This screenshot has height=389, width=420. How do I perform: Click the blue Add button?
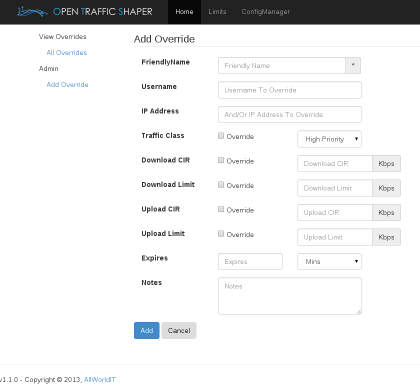coord(147,330)
